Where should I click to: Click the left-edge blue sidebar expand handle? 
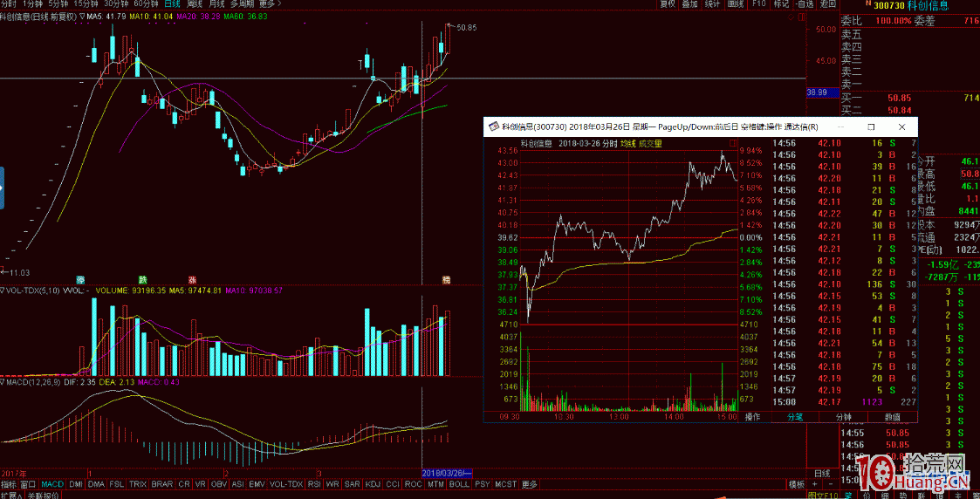click(x=2, y=188)
